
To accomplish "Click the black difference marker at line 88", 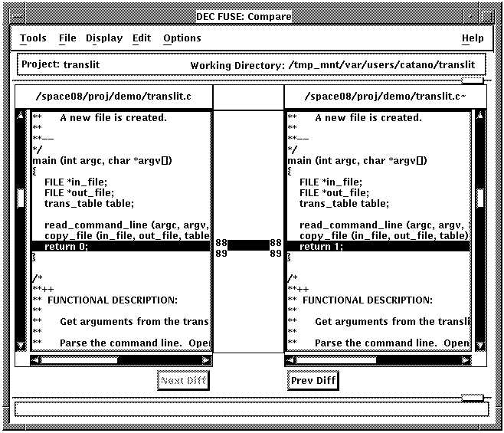I will pos(249,245).
